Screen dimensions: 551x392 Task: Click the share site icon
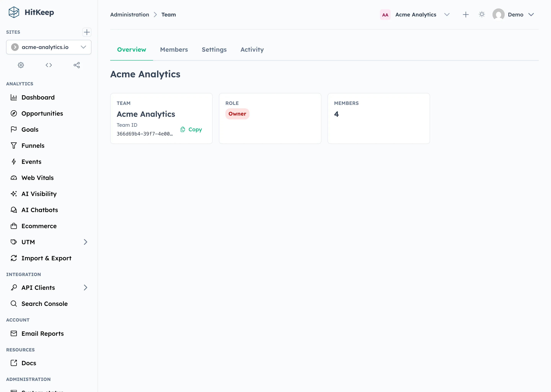pos(77,65)
